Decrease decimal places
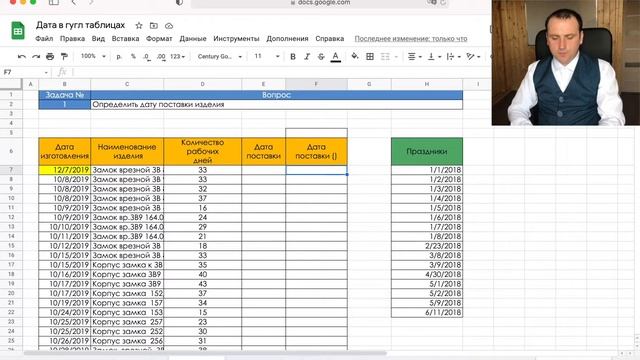The width and height of the screenshot is (640, 360). (147, 57)
